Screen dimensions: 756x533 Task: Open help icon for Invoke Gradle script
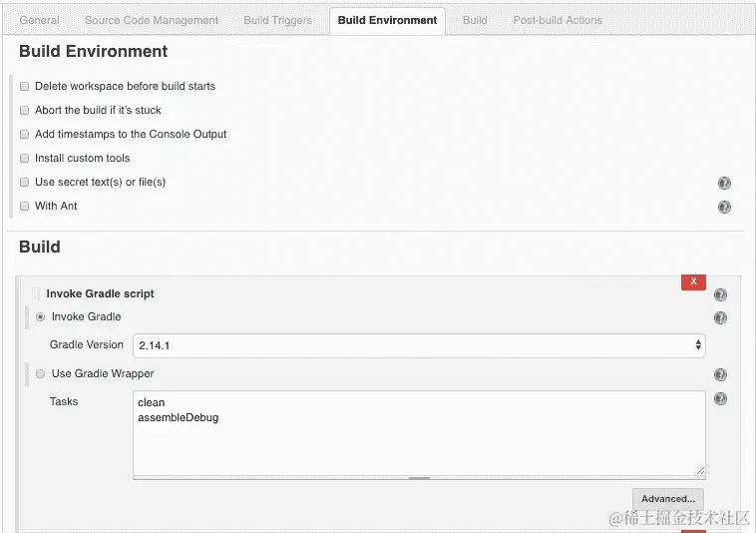[x=720, y=294]
